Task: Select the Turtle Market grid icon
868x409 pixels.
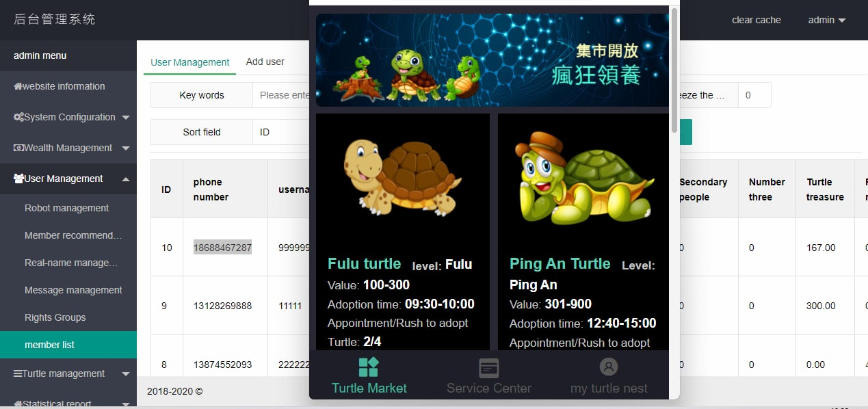Action: (x=369, y=368)
